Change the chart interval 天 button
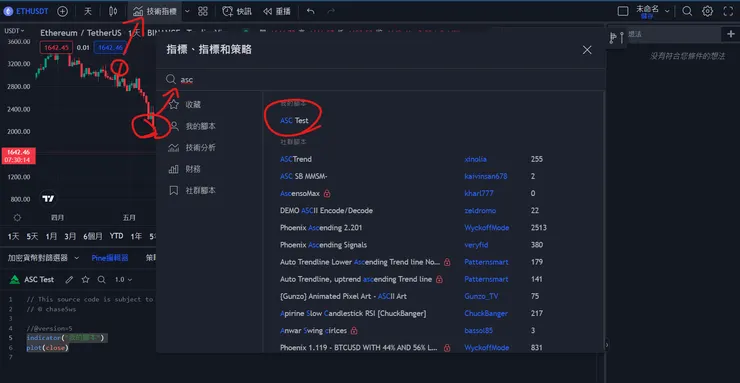740x383 pixels. pos(88,11)
